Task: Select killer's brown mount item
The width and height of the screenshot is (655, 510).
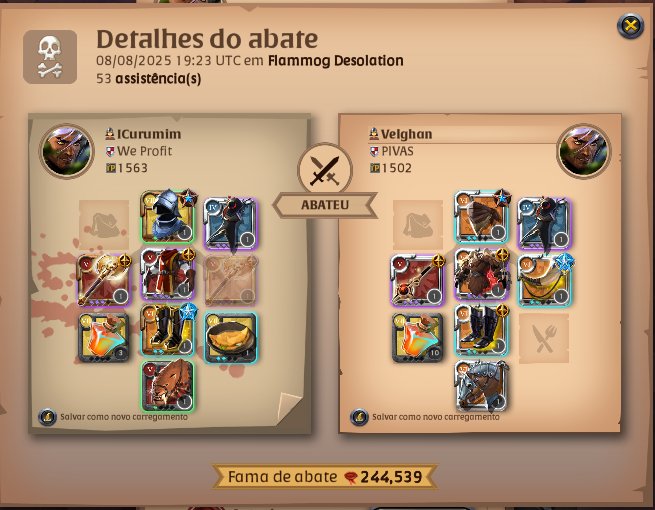Action: tap(168, 386)
